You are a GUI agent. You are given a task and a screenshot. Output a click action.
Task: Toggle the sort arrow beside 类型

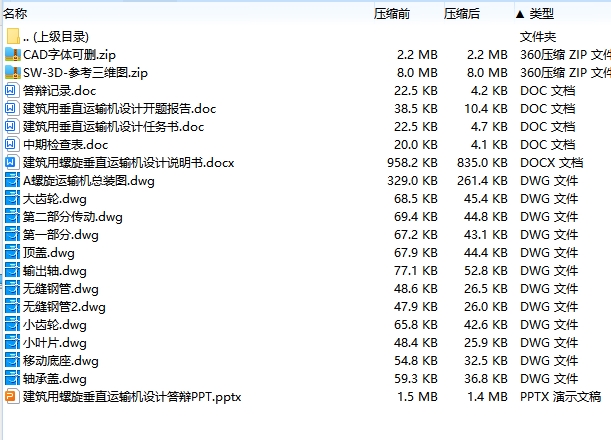(520, 14)
